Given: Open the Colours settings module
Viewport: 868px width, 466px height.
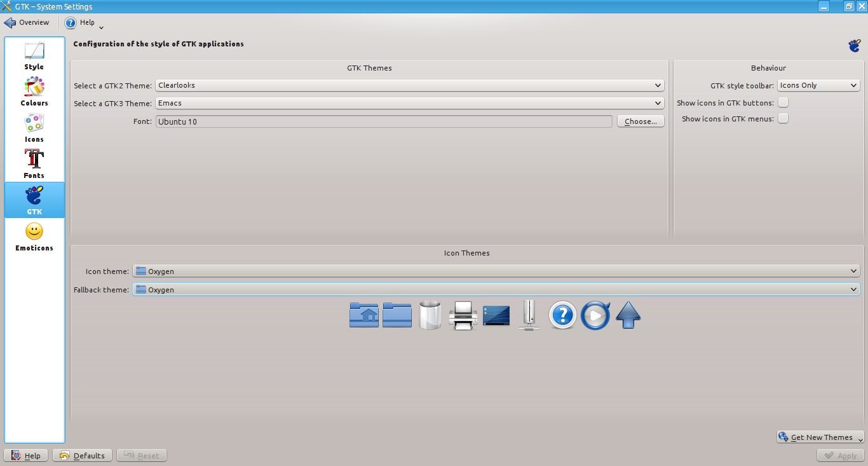Looking at the screenshot, I should coord(34,92).
